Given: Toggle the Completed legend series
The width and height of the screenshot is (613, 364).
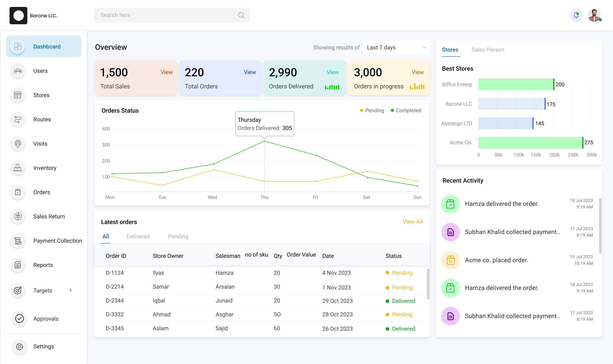Looking at the screenshot, I should click(x=406, y=110).
